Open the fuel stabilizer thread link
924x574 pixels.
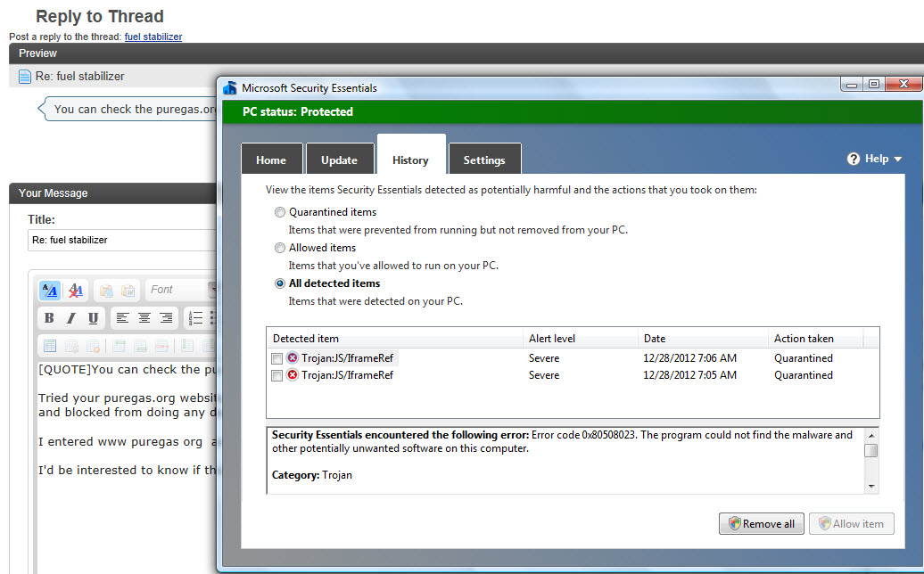153,37
